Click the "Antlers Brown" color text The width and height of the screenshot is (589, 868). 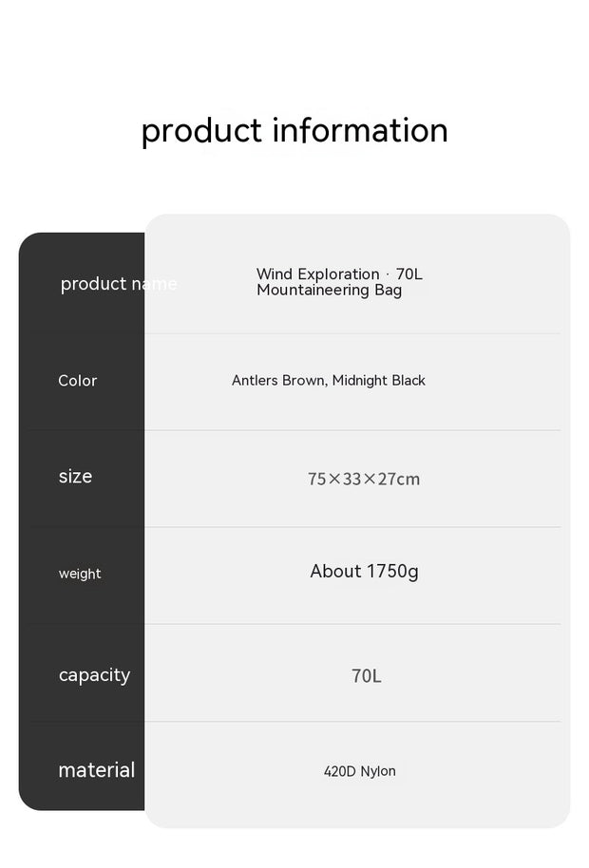(x=279, y=381)
